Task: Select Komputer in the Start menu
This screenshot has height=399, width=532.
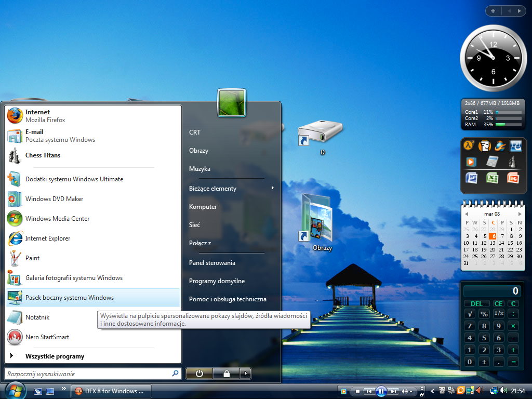Action: [x=203, y=207]
